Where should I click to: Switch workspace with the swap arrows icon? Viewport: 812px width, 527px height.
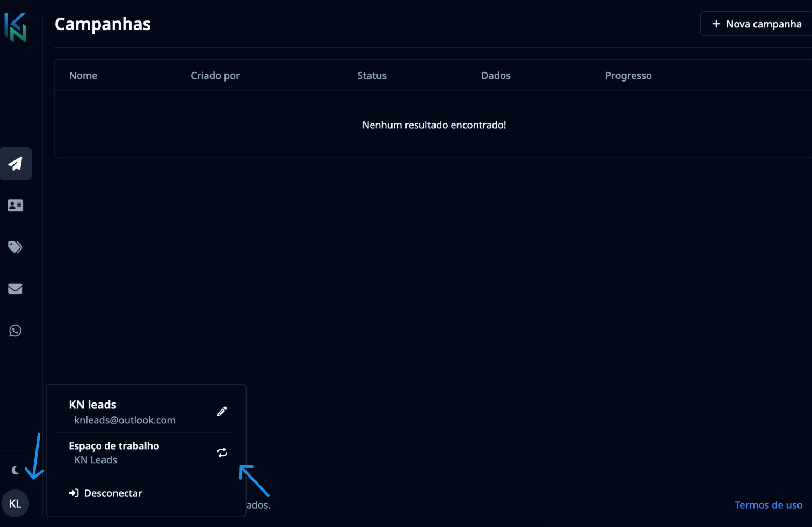(222, 452)
